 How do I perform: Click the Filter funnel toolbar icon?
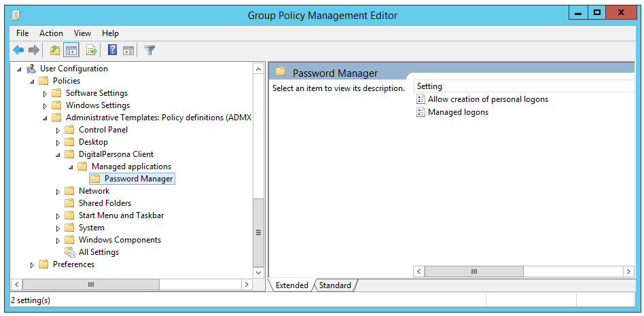pyautogui.click(x=149, y=50)
